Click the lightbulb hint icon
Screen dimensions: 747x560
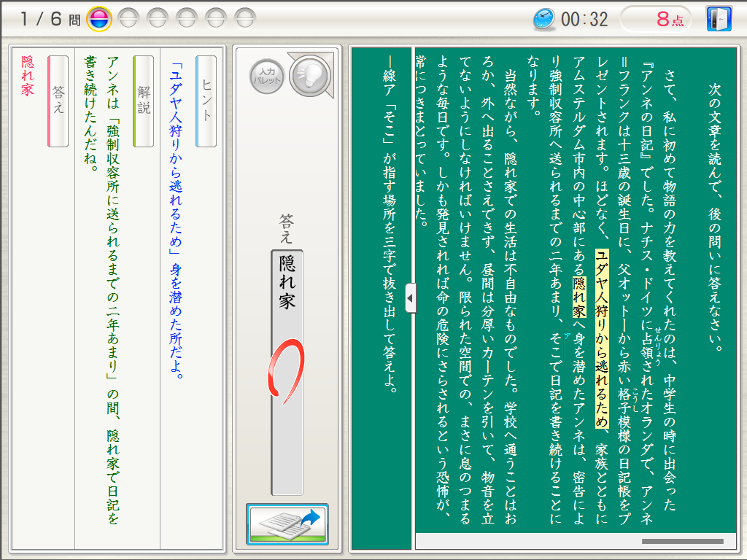click(308, 76)
